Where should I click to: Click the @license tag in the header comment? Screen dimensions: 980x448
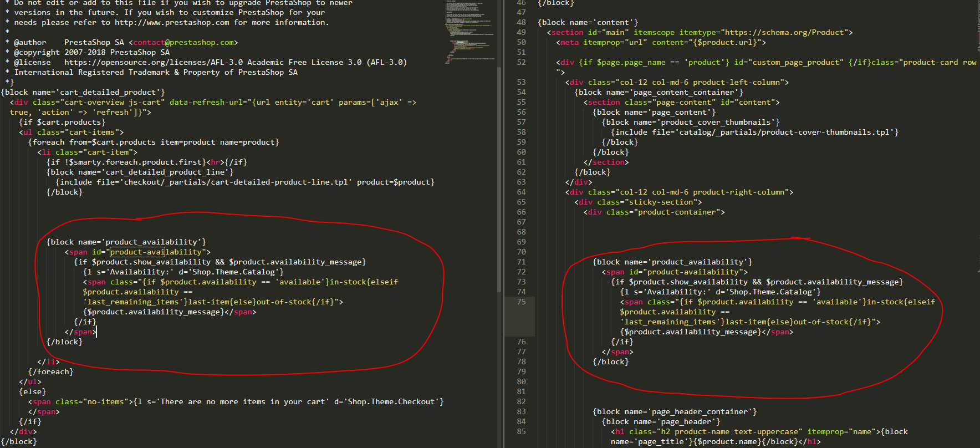click(32, 63)
